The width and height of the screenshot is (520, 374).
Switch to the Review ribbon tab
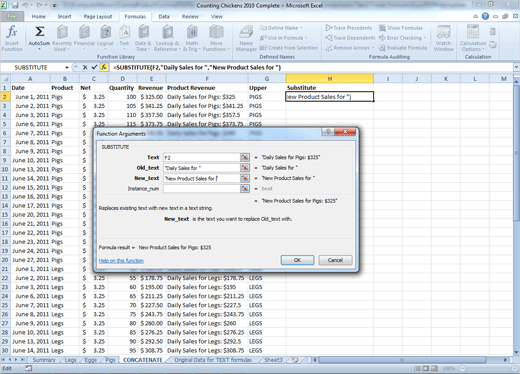pos(190,16)
